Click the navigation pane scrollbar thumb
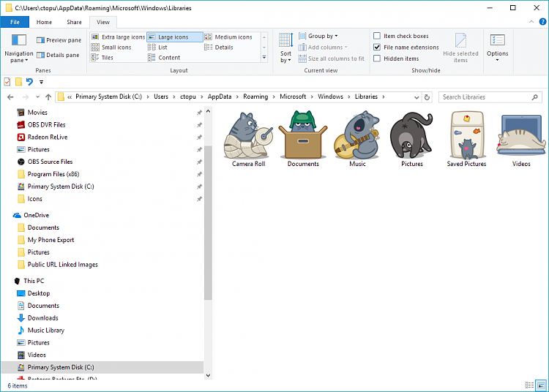 click(209, 223)
